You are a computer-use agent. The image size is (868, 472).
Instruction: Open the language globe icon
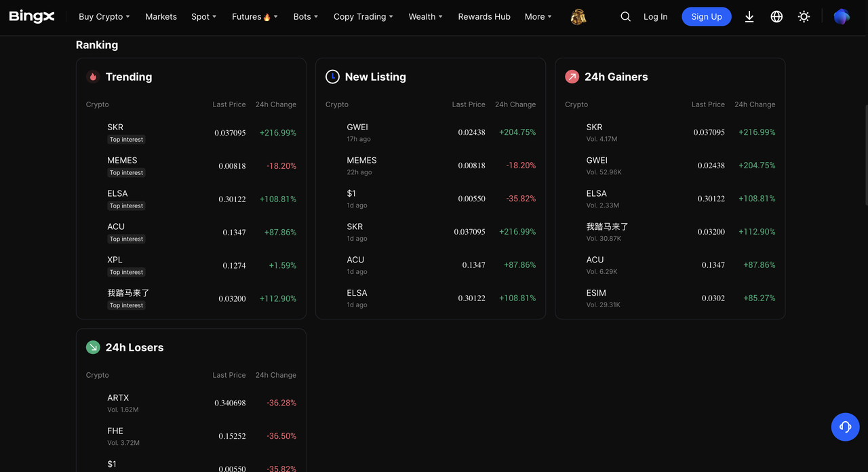coord(776,16)
